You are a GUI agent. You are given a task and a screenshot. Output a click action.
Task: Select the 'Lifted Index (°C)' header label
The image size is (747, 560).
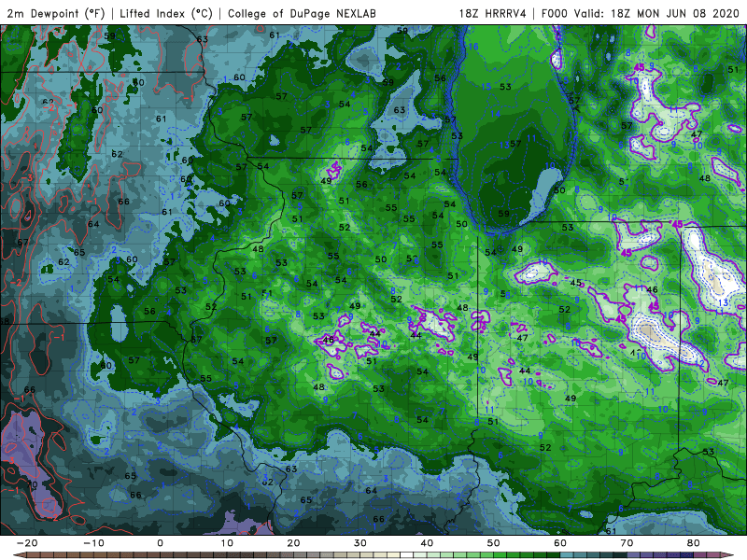pyautogui.click(x=166, y=13)
